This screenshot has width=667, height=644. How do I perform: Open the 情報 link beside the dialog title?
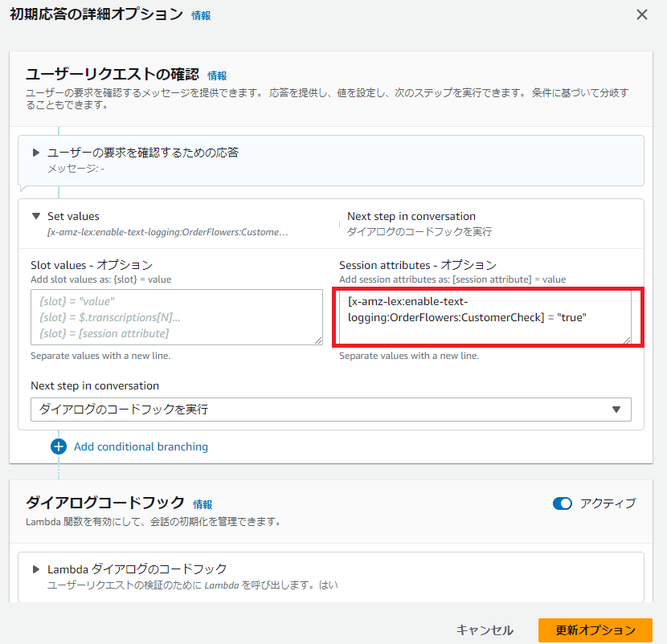click(x=198, y=15)
